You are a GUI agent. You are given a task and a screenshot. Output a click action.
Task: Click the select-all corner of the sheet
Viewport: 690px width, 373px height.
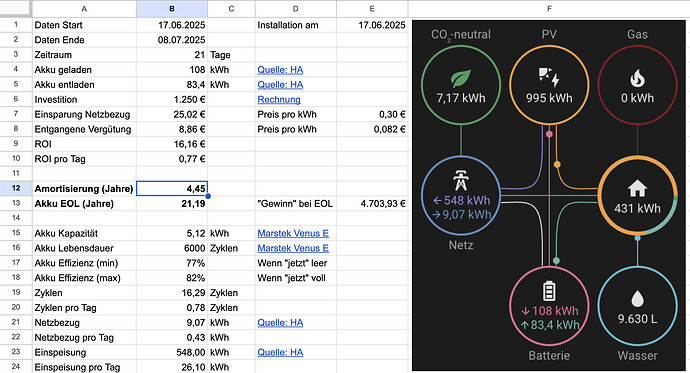[16, 8]
